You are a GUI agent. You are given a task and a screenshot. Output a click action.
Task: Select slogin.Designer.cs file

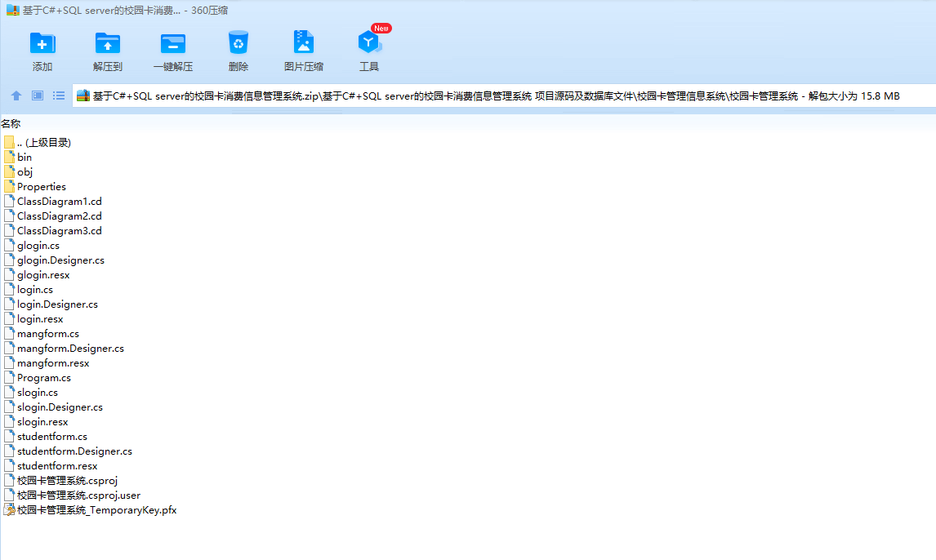tap(53, 407)
